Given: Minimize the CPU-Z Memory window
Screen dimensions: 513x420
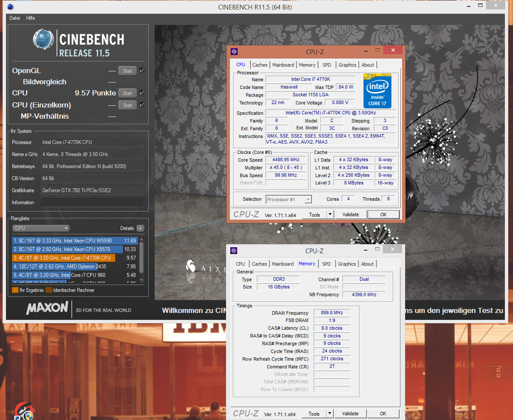Looking at the screenshot, I should tap(366, 249).
